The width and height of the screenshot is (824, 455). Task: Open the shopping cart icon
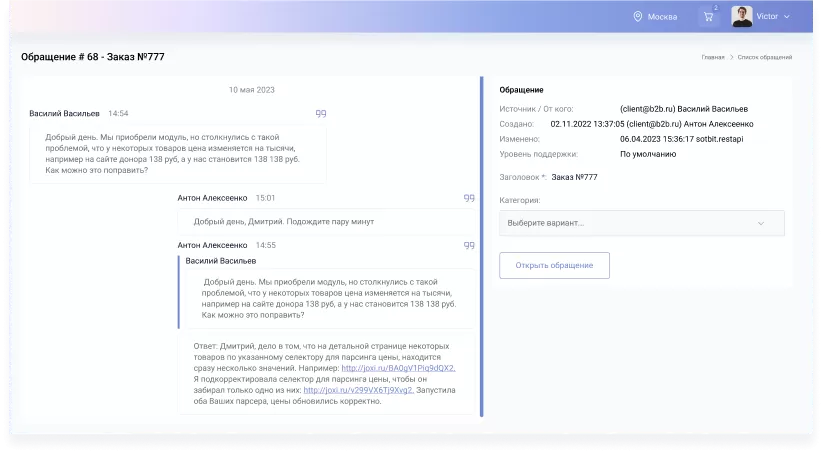(708, 17)
